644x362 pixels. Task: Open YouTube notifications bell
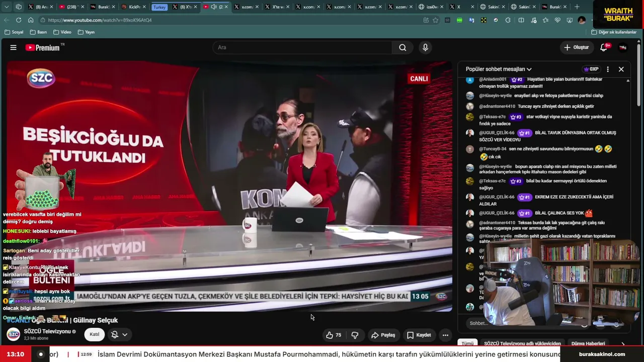pyautogui.click(x=604, y=47)
